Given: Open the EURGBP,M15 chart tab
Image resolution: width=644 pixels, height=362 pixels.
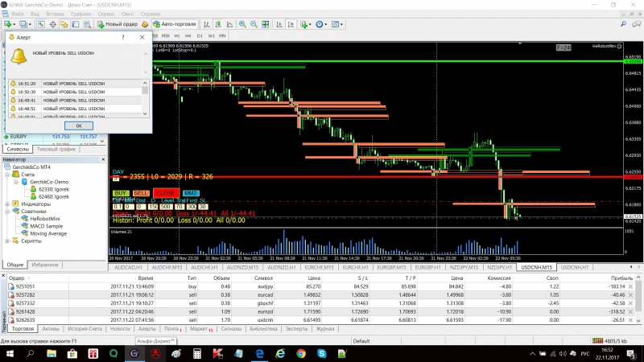Looking at the screenshot, I should (x=391, y=267).
